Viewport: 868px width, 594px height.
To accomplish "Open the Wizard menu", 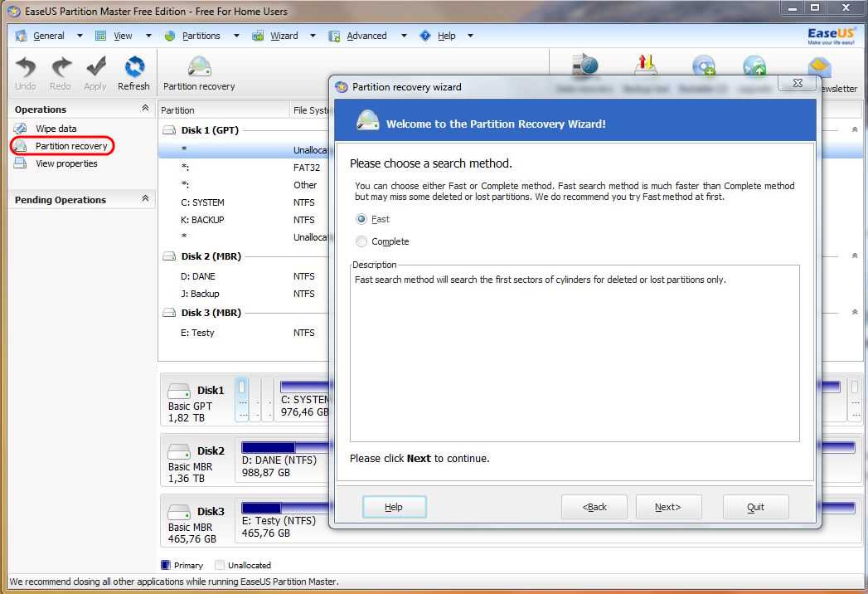I will (284, 36).
